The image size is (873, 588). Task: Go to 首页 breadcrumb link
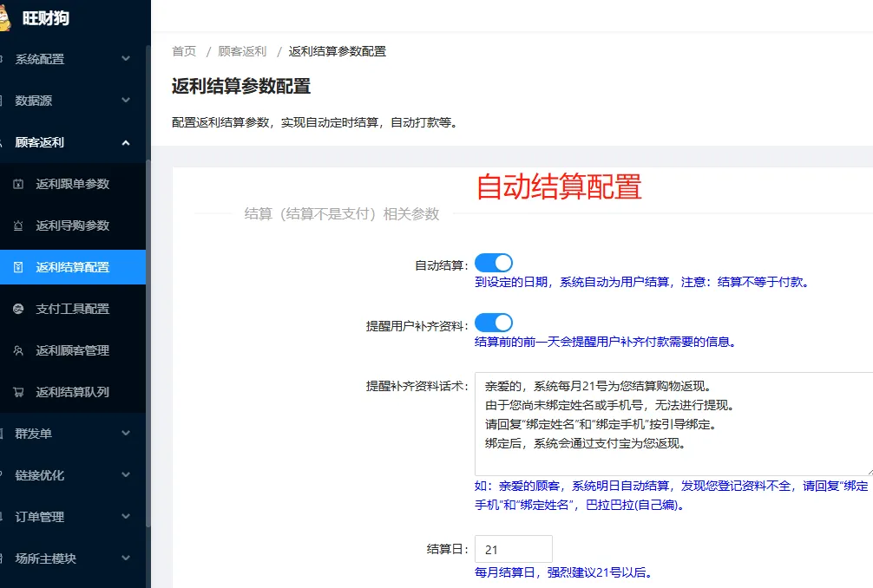point(184,51)
